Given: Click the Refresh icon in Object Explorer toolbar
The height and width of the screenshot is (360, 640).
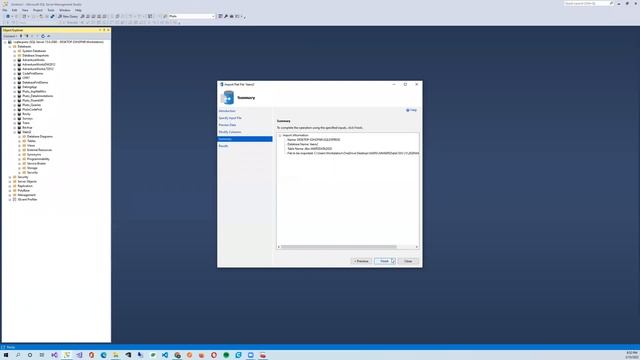Looking at the screenshot, I should [x=43, y=36].
